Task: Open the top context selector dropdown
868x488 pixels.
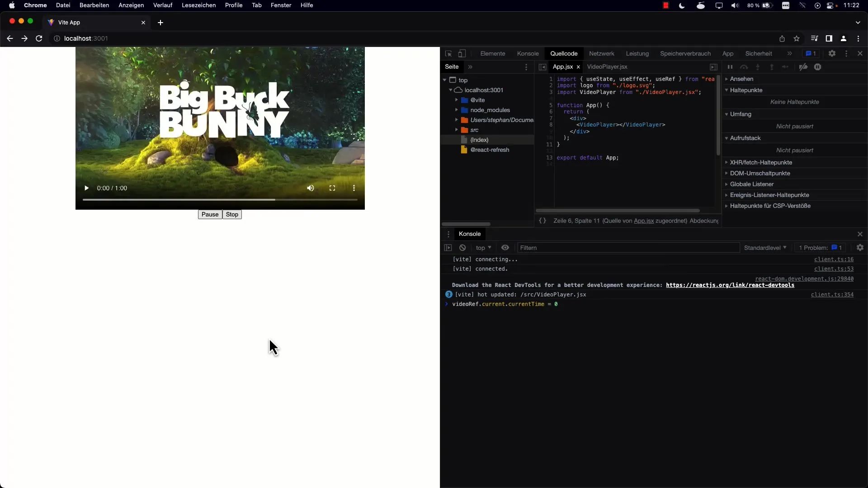Action: (x=483, y=248)
